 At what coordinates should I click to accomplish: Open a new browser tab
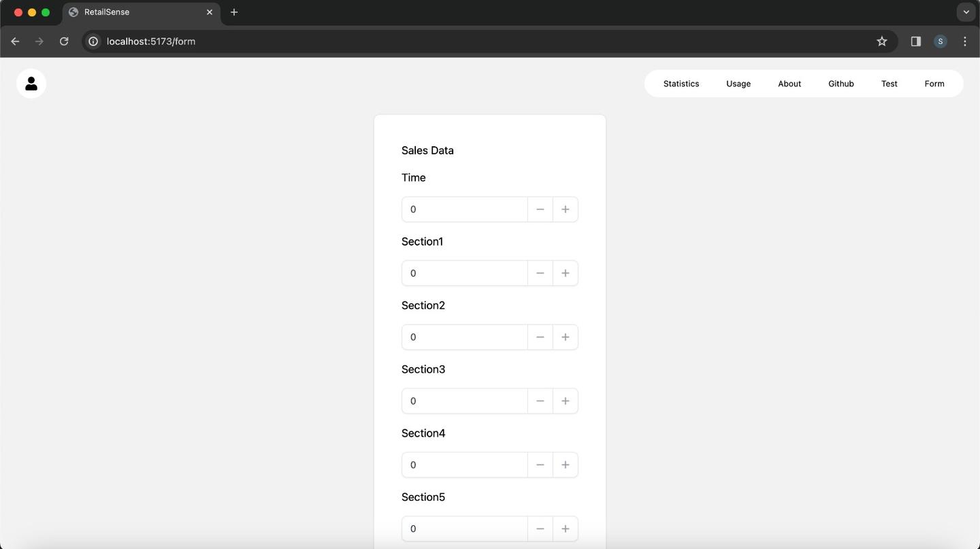click(x=234, y=12)
